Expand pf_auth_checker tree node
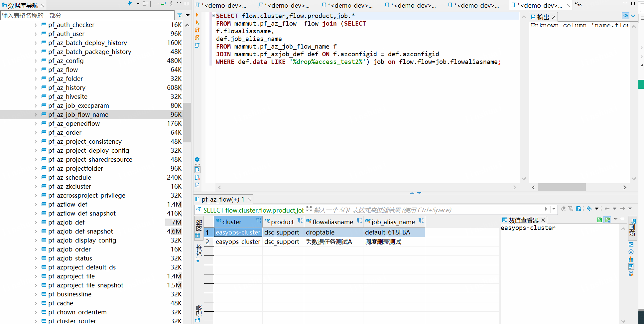The image size is (644, 324). [x=36, y=25]
